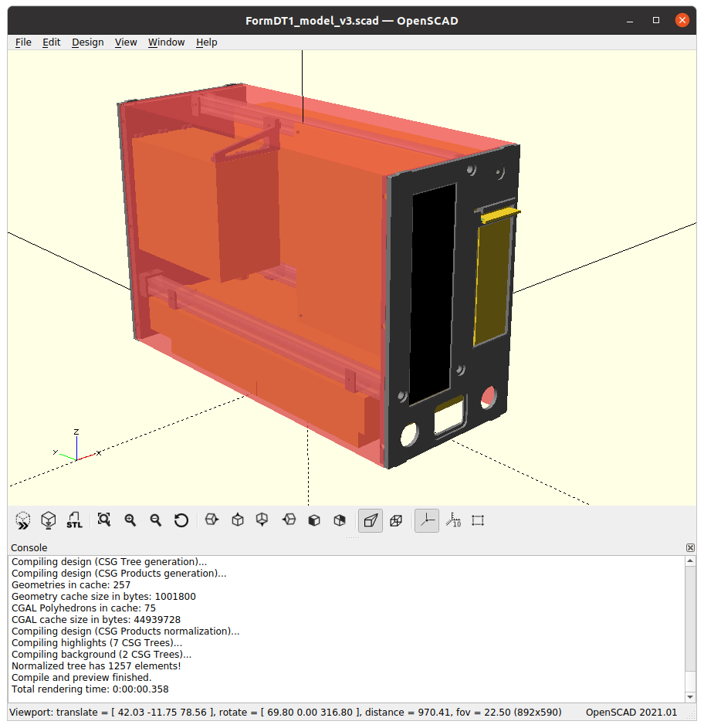704x728 pixels.
Task: Open the File menu
Action: (23, 42)
